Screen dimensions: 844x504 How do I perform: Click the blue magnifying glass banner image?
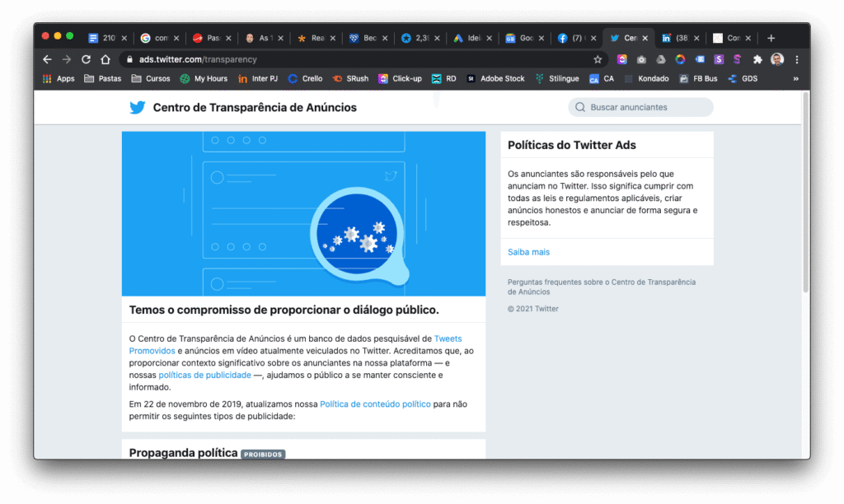click(303, 213)
